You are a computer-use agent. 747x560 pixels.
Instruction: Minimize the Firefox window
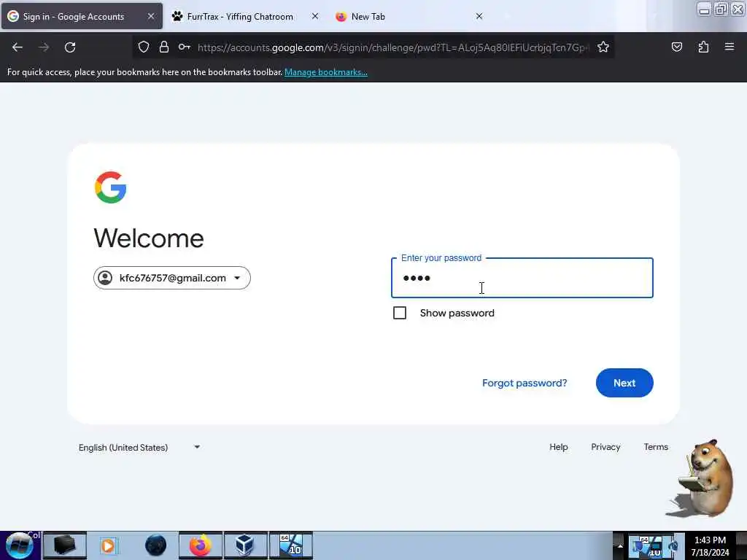tap(704, 9)
